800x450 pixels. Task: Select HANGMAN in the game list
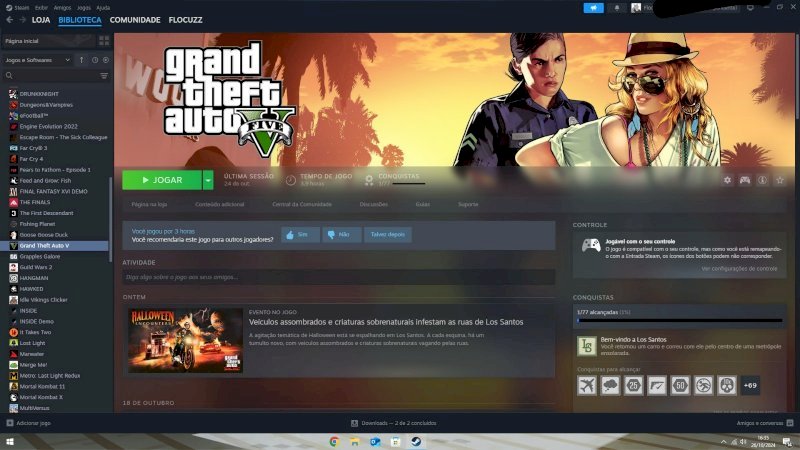34,279
